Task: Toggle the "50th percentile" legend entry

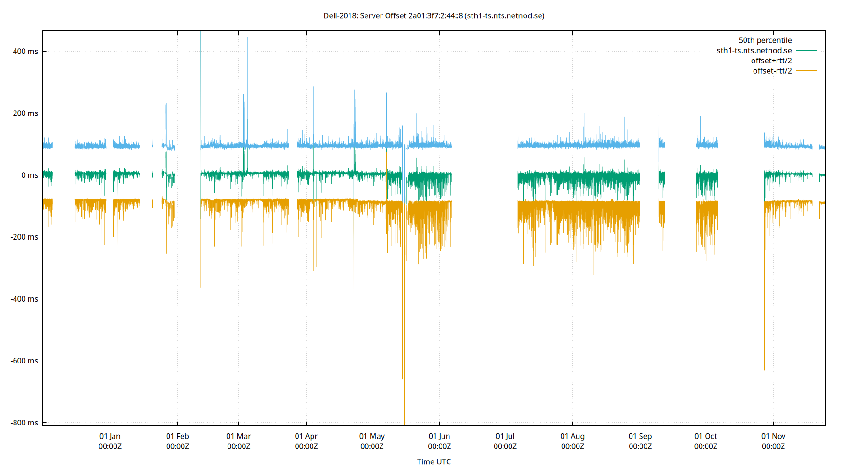Action: point(765,40)
